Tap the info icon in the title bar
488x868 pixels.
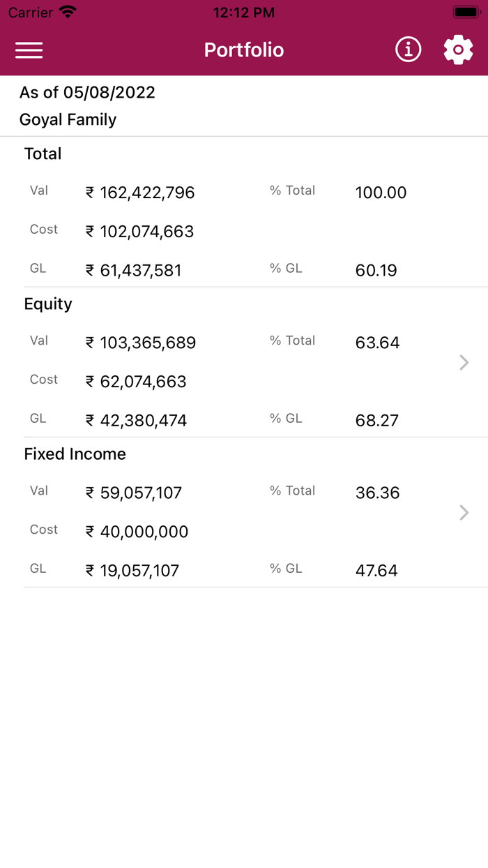click(x=408, y=50)
